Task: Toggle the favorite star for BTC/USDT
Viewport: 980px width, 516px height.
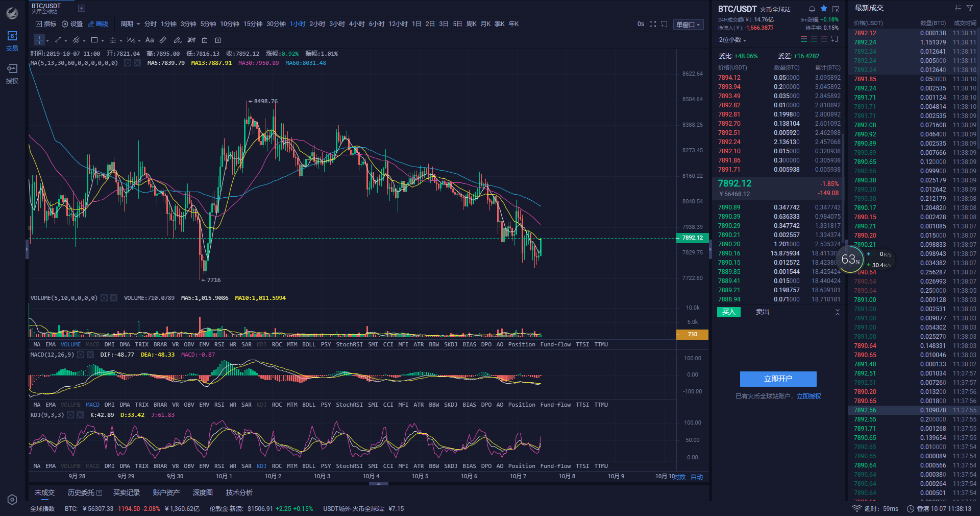Action: [824, 9]
